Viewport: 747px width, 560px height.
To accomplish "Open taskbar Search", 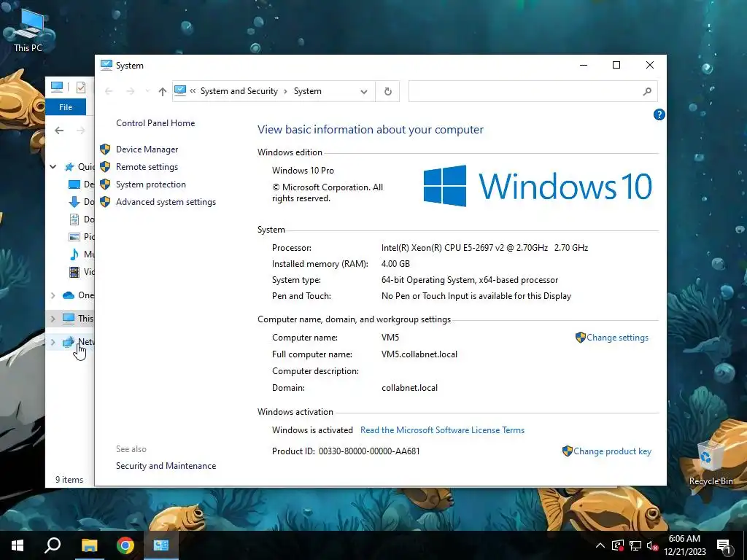I will tap(53, 545).
